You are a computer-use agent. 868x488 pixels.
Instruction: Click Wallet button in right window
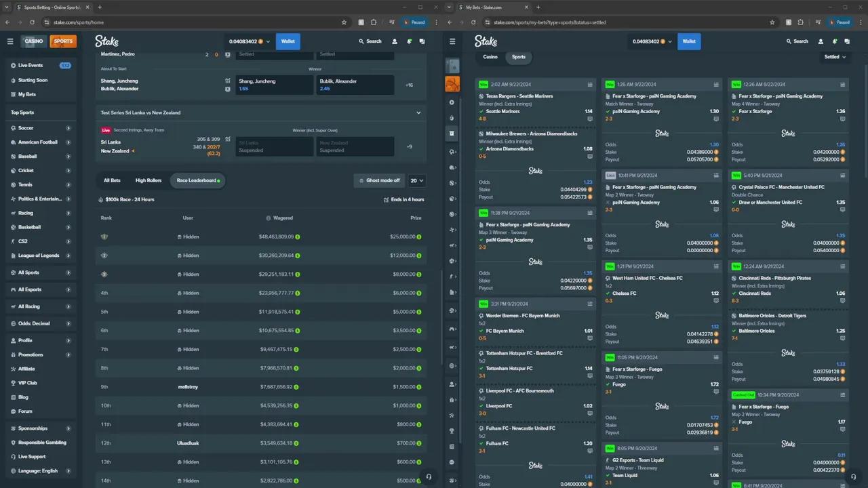click(689, 41)
